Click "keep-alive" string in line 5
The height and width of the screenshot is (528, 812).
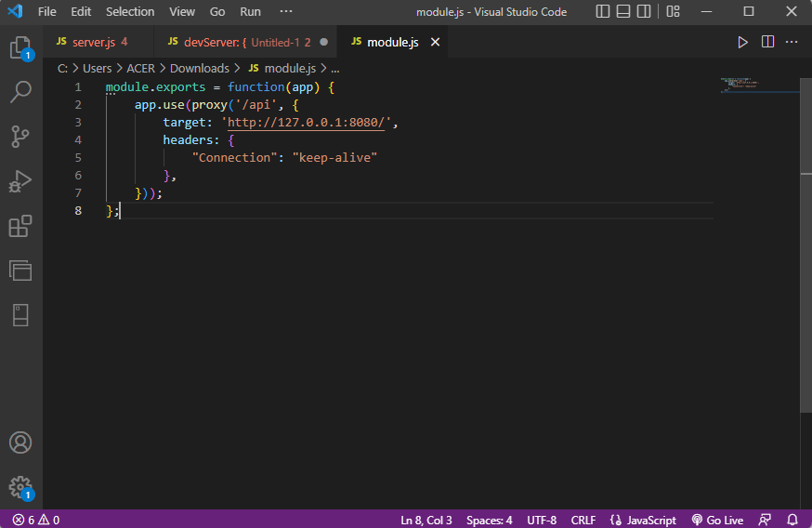point(334,157)
